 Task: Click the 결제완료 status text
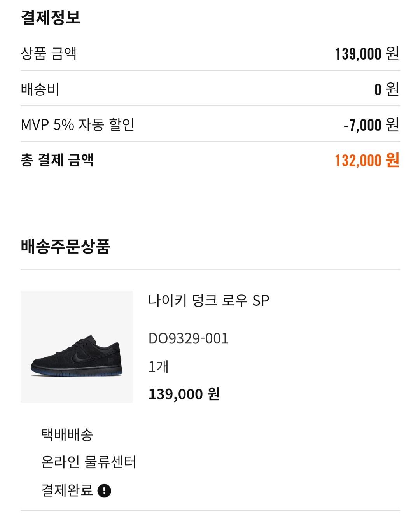(x=67, y=490)
